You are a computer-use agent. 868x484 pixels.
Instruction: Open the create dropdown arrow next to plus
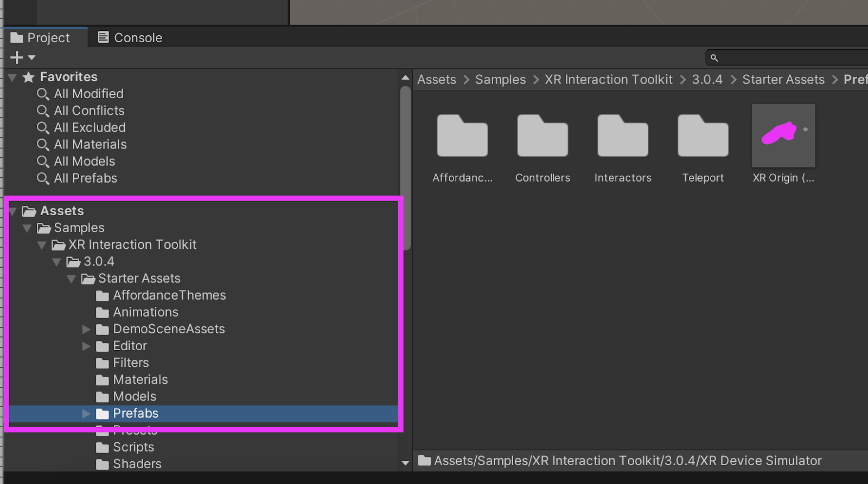[31, 57]
